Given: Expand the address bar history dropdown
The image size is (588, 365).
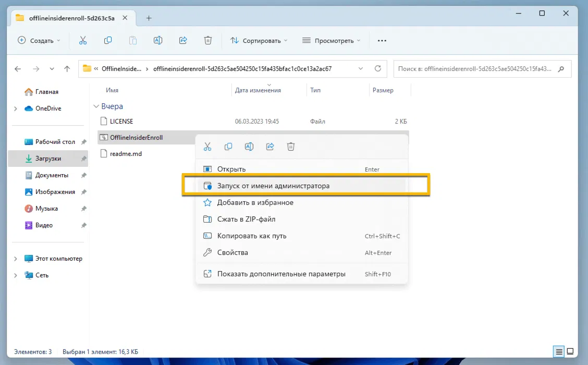Looking at the screenshot, I should (x=360, y=69).
